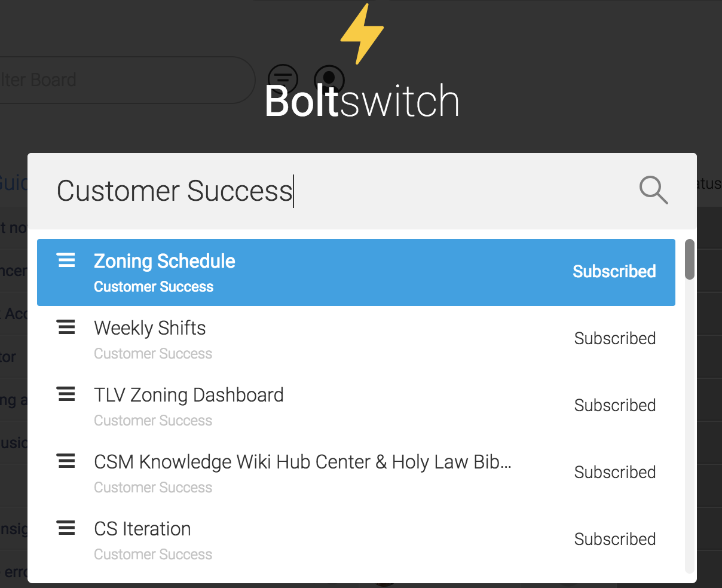Toggle Subscribed status on TLV Zoning Dashboard

(x=615, y=405)
